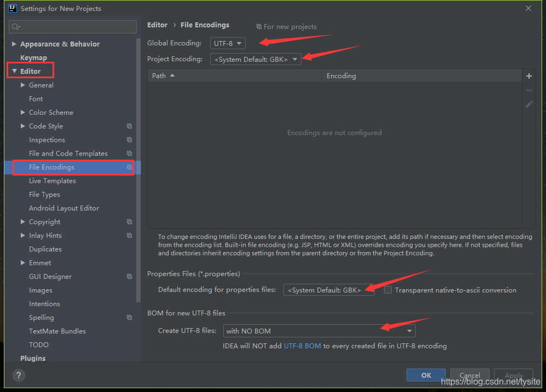Click project-level icon next to Spelling

pos(129,318)
